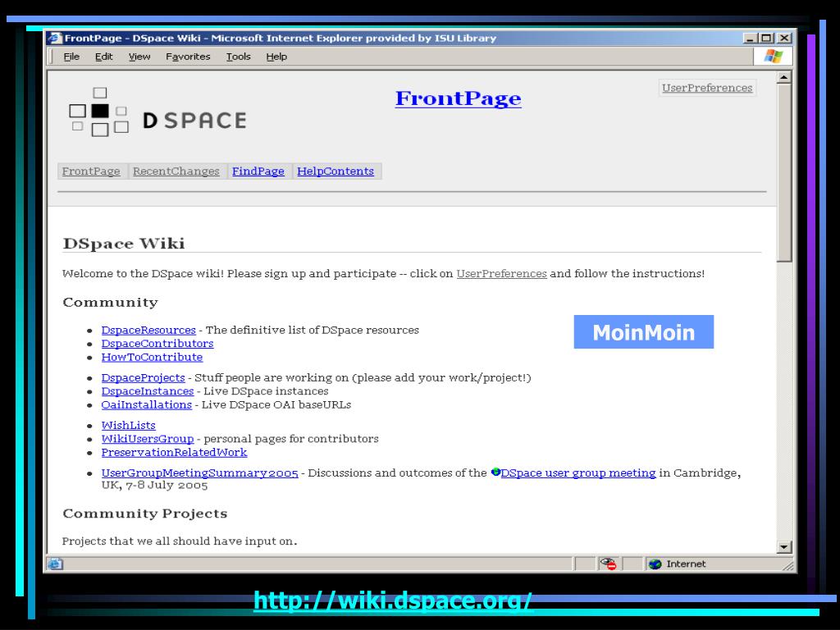Click the window resize grip at status bar corner
Screen dimensions: 840x630
pyautogui.click(x=788, y=565)
